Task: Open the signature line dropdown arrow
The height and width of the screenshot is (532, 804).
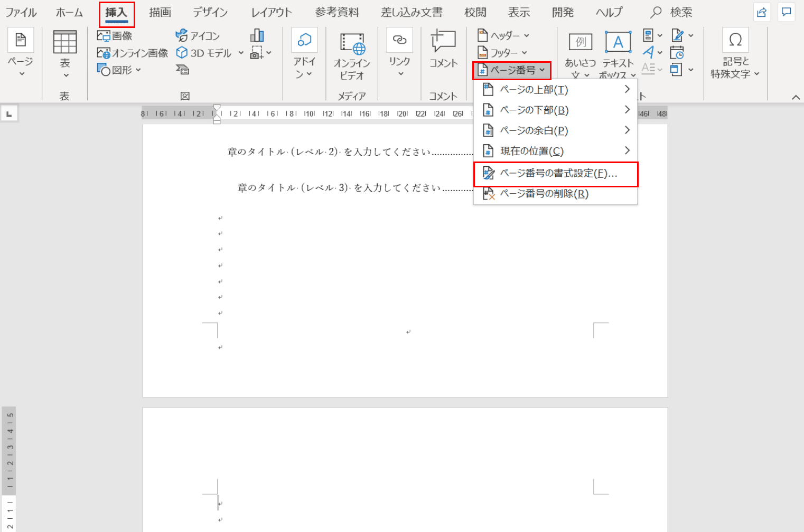Action: [x=691, y=35]
